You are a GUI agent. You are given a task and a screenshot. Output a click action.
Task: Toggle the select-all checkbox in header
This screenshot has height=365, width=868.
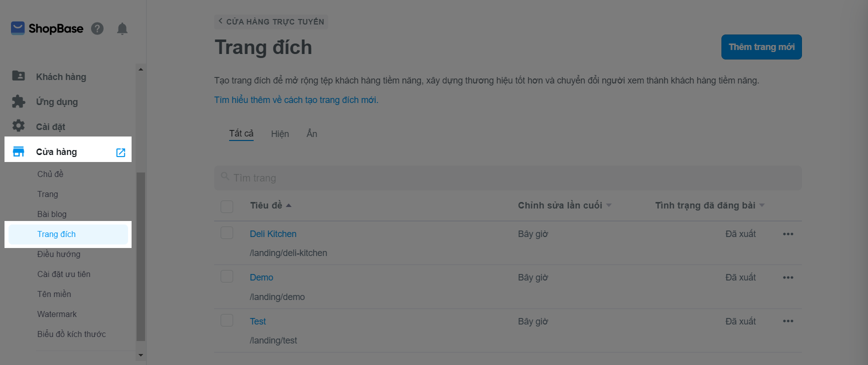pyautogui.click(x=227, y=206)
